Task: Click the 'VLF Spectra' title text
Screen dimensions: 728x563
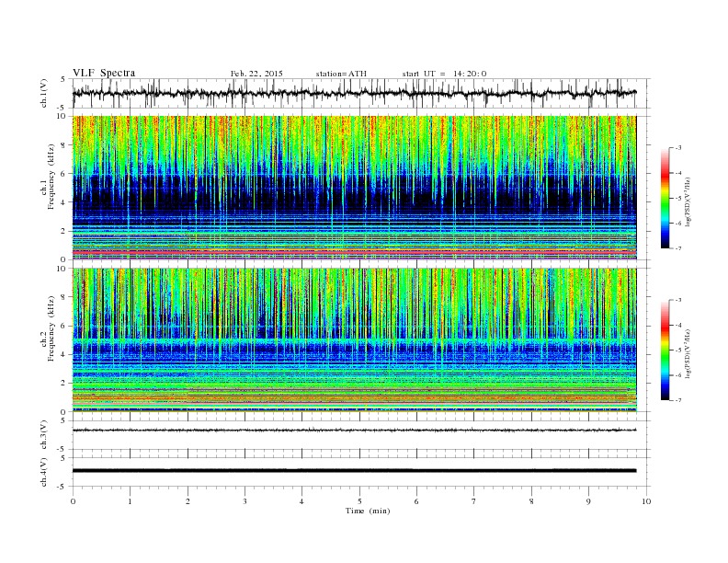Action: coord(104,73)
